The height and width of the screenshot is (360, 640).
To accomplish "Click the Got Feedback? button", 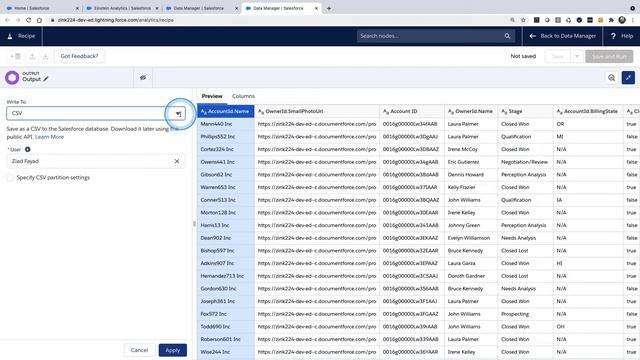I will (x=79, y=56).
